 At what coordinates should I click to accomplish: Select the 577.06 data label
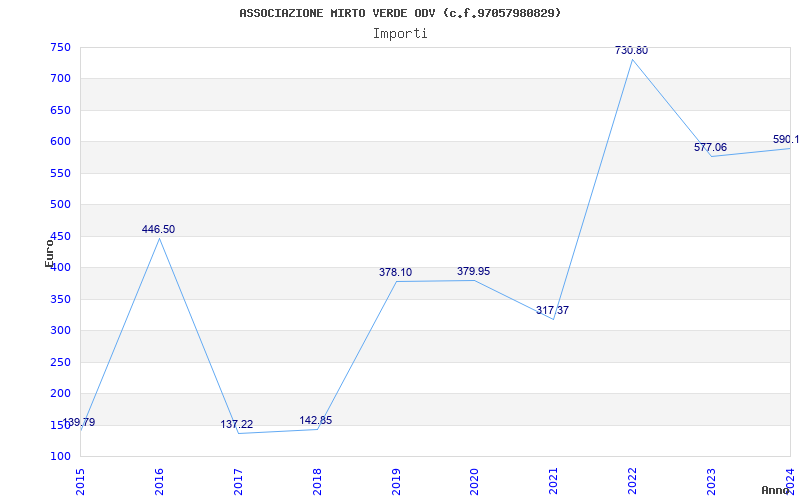pyautogui.click(x=710, y=147)
